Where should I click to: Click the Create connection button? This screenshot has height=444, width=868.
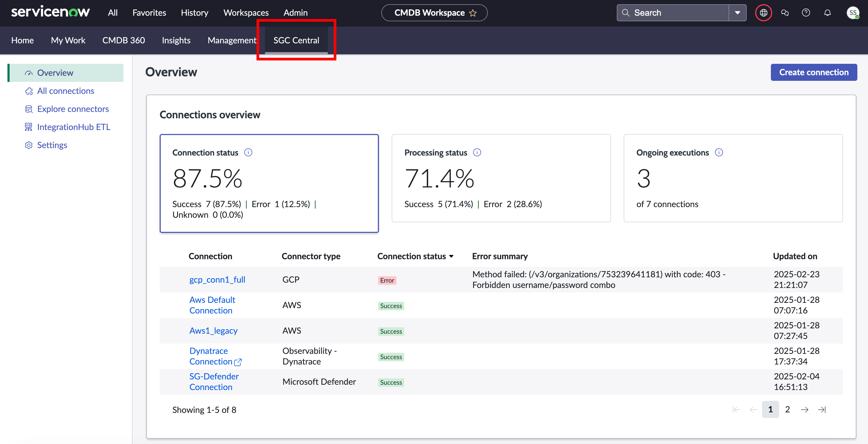(814, 72)
